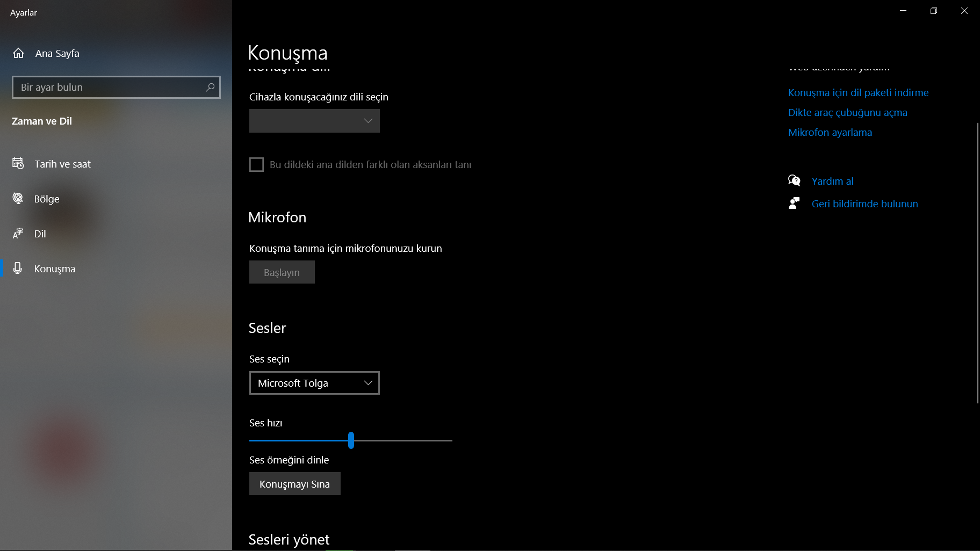The width and height of the screenshot is (980, 551).
Task: Click the Yardım al chat icon
Action: point(794,180)
